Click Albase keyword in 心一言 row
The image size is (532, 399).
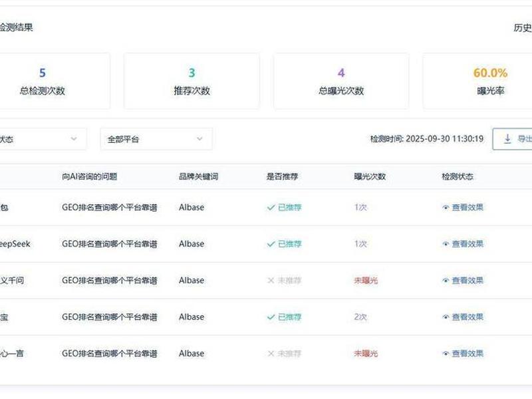(192, 354)
